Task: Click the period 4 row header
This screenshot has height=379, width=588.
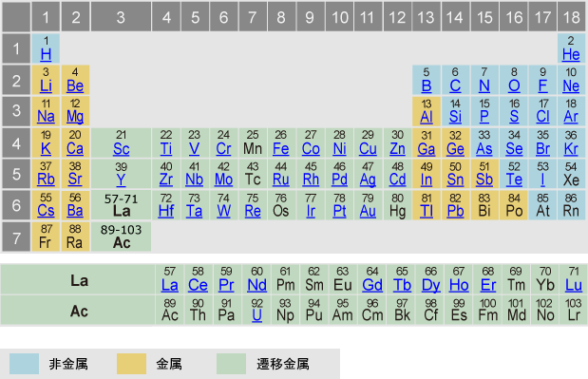Action: pos(16,142)
